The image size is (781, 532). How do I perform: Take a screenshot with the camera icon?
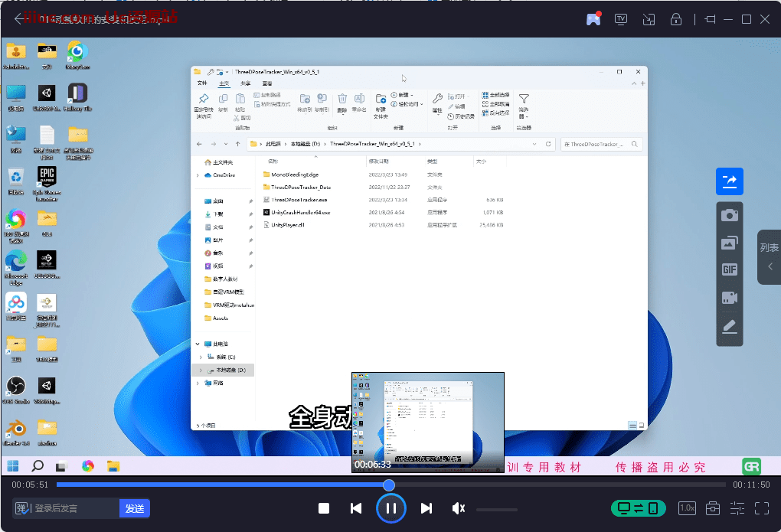tap(729, 215)
